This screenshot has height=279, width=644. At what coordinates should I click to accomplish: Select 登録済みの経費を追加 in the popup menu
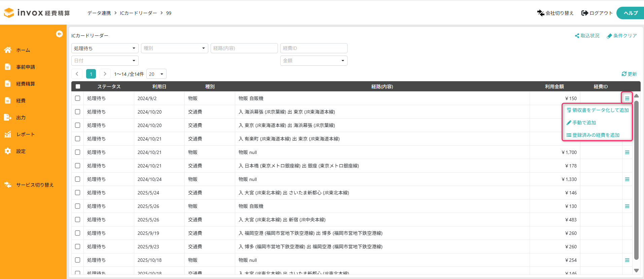click(596, 135)
